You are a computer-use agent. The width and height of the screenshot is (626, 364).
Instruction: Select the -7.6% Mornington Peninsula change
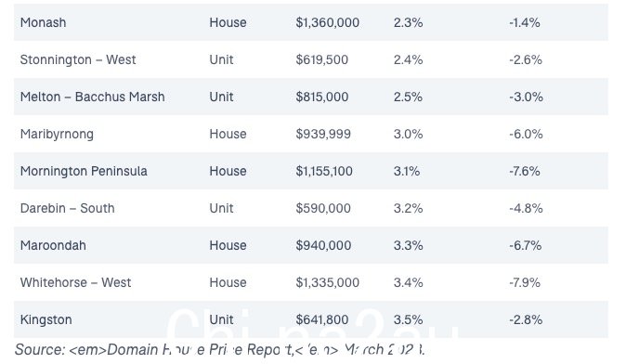(524, 171)
